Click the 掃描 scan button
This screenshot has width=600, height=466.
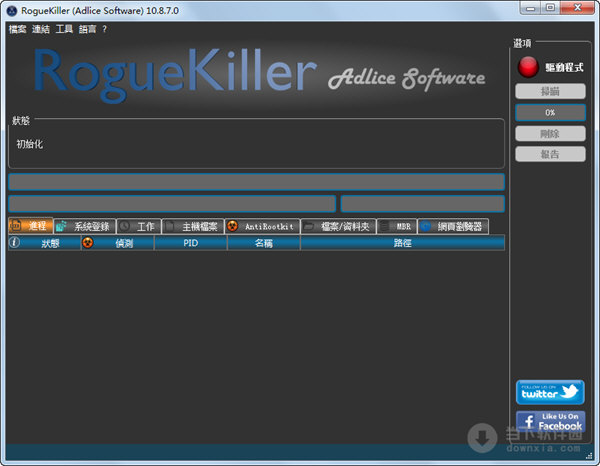click(x=550, y=91)
